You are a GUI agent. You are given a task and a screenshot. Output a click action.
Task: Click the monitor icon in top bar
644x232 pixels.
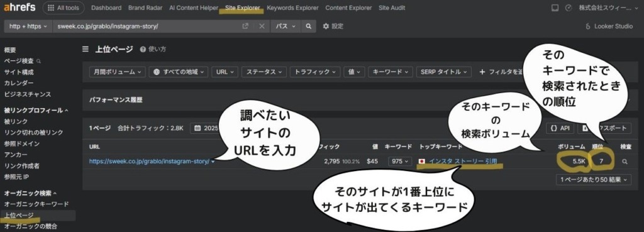pos(555,8)
